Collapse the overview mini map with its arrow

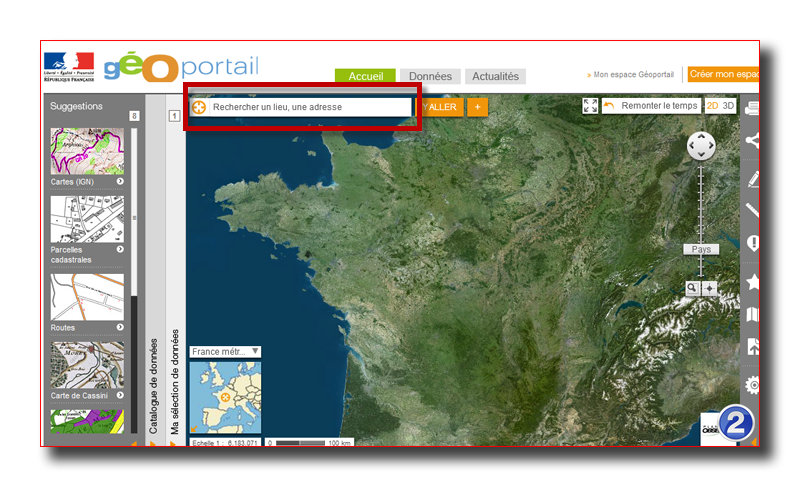tap(194, 429)
